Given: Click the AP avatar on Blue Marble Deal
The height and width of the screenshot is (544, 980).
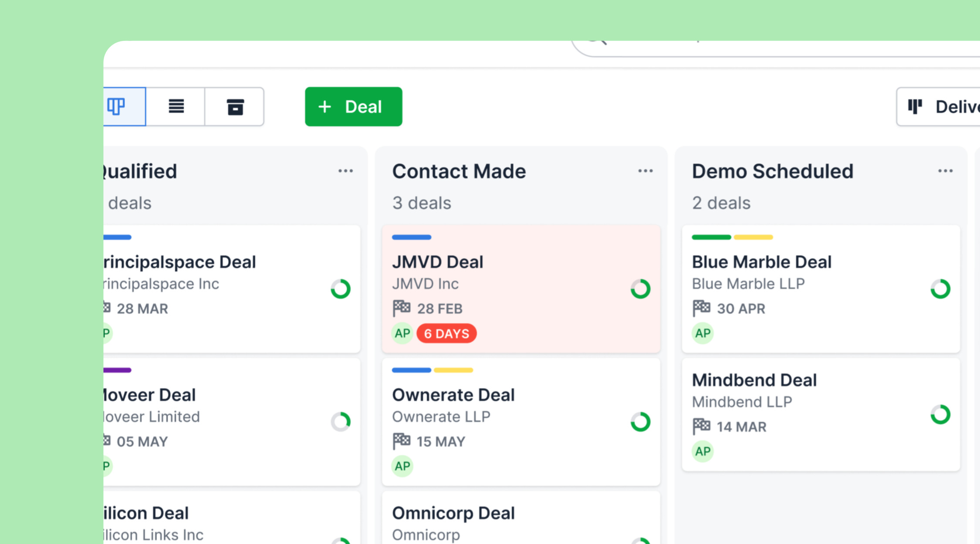Looking at the screenshot, I should pyautogui.click(x=703, y=333).
